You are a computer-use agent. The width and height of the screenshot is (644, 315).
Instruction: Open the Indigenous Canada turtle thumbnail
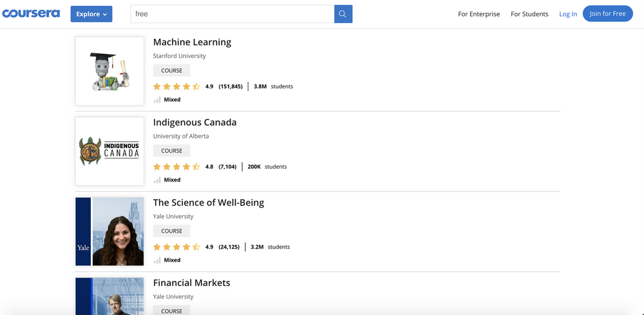pos(109,151)
